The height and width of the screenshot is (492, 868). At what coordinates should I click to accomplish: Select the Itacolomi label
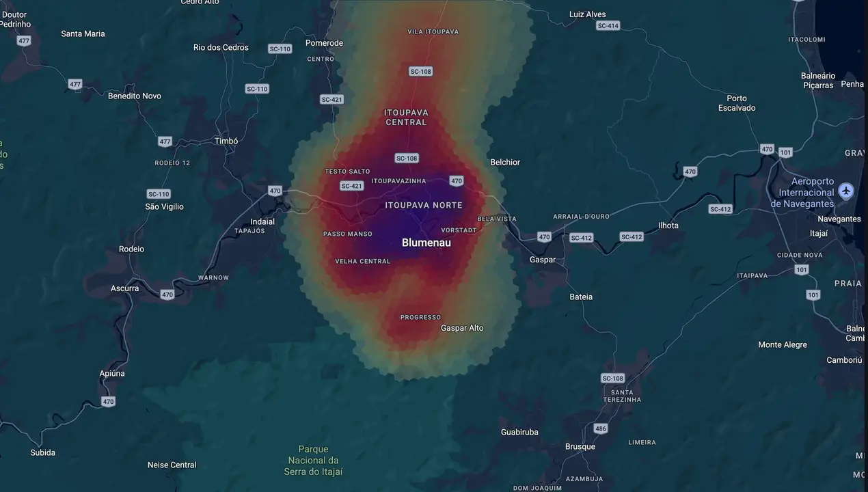point(806,40)
